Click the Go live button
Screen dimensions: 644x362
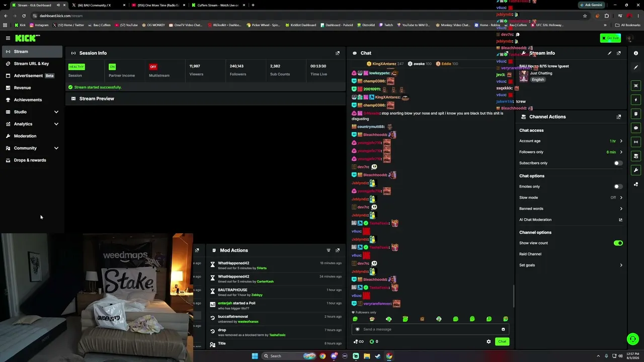pyautogui.click(x=610, y=38)
